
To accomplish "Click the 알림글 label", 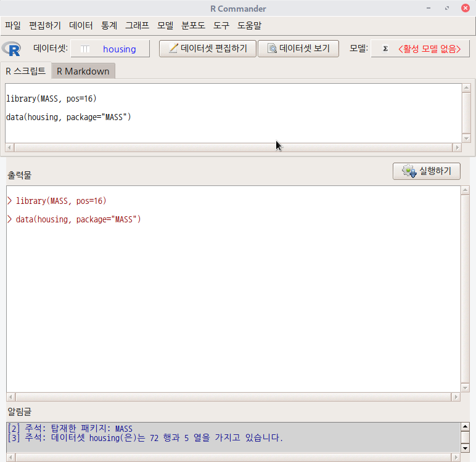I will click(x=20, y=411).
